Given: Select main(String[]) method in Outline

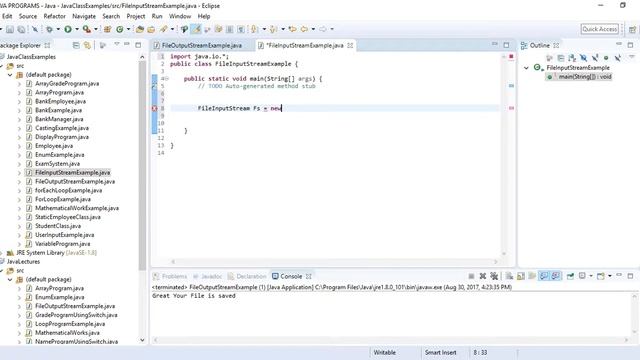Looking at the screenshot, I should point(580,77).
